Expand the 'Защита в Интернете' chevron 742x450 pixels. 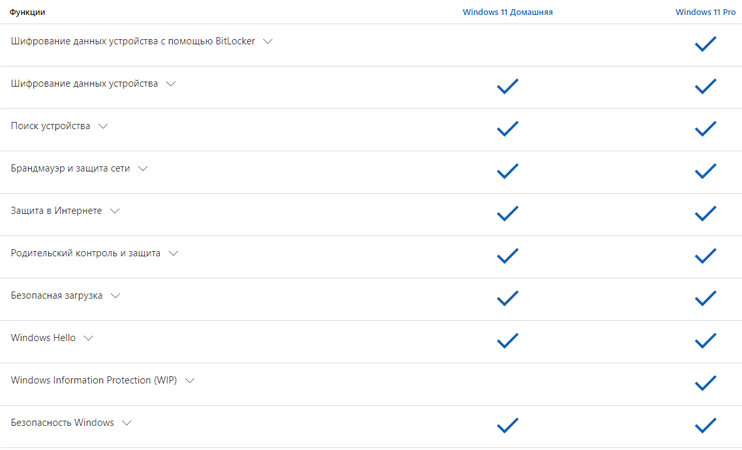pyautogui.click(x=115, y=211)
